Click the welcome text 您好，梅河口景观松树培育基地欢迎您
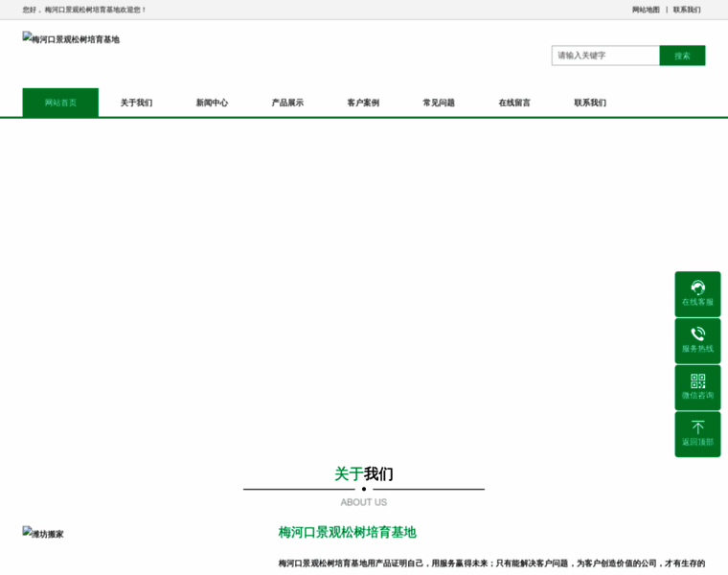This screenshot has height=575, width=728. [x=84, y=10]
